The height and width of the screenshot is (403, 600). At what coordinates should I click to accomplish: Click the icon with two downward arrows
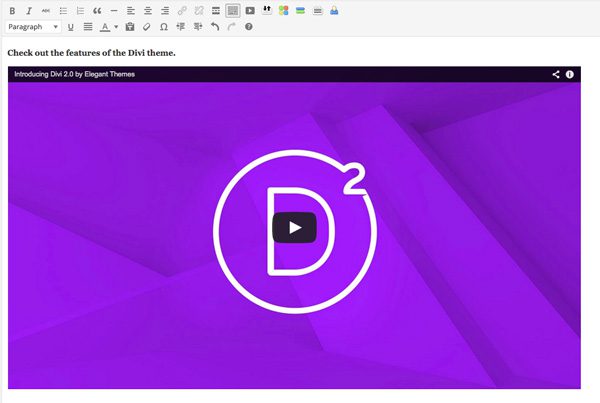tap(267, 10)
